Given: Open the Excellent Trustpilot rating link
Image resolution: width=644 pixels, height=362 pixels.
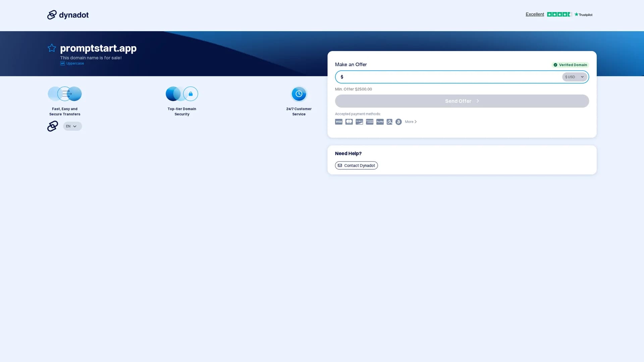Looking at the screenshot, I should point(535,14).
